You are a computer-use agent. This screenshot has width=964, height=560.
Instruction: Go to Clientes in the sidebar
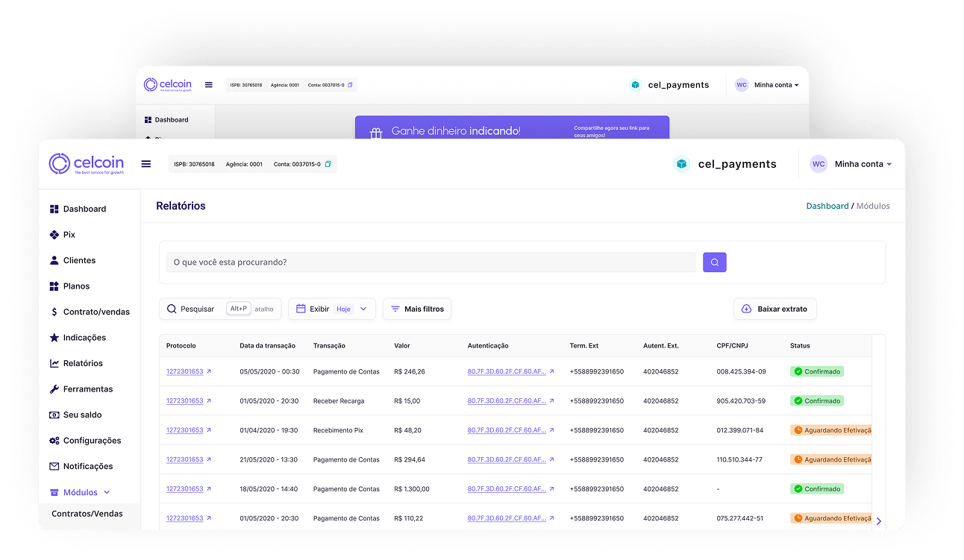click(79, 260)
